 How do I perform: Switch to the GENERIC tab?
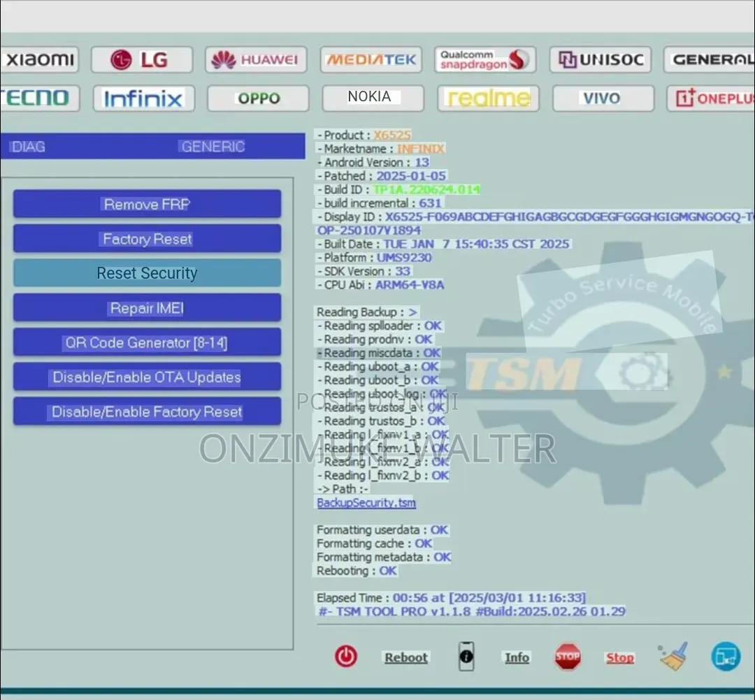click(213, 146)
